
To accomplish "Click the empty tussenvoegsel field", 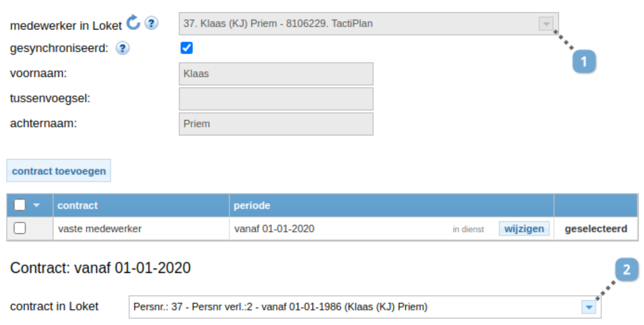I will tap(276, 99).
